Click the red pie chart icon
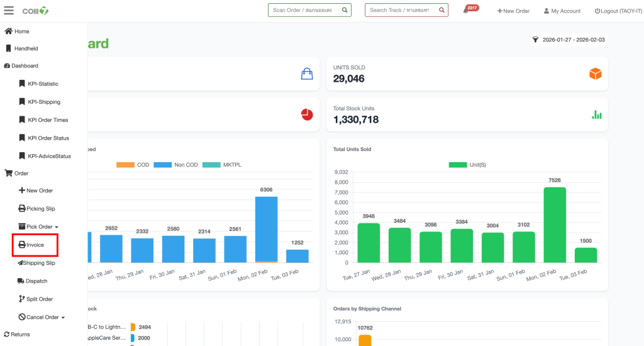This screenshot has width=644, height=346. [307, 114]
